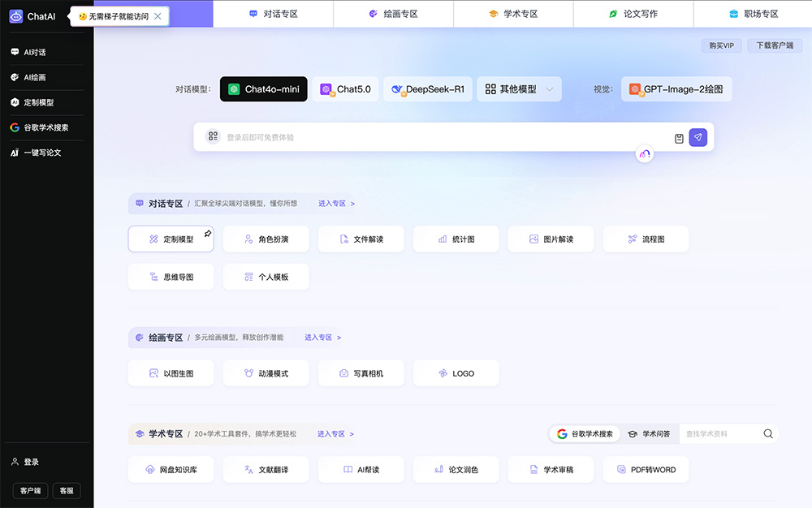The height and width of the screenshot is (508, 812).
Task: Click the 查找学术资料 search field
Action: click(x=719, y=434)
